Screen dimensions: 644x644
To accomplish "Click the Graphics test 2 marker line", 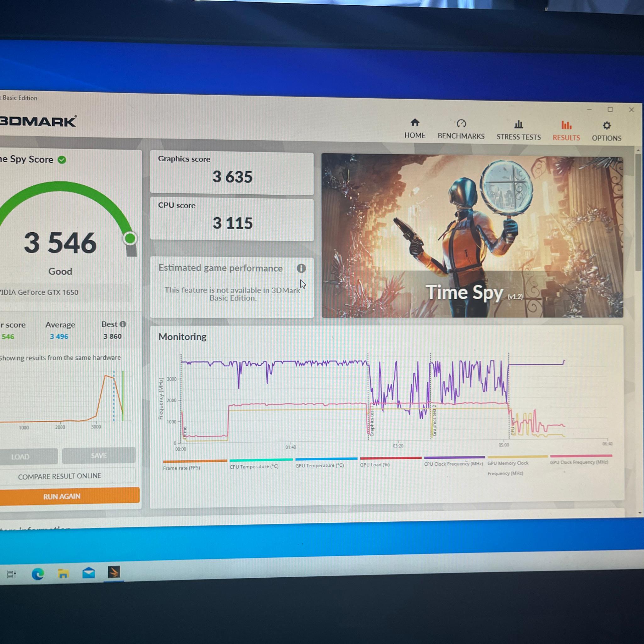I will click(430, 396).
